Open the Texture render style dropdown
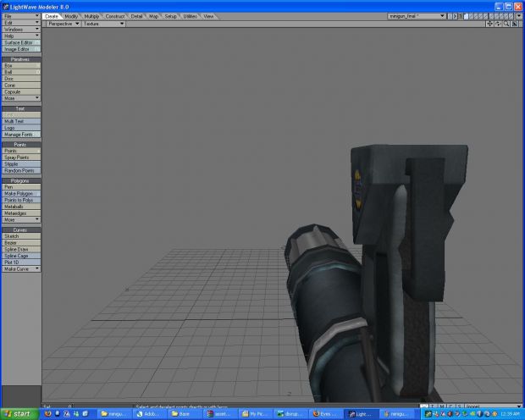The width and height of the screenshot is (525, 420). (103, 24)
